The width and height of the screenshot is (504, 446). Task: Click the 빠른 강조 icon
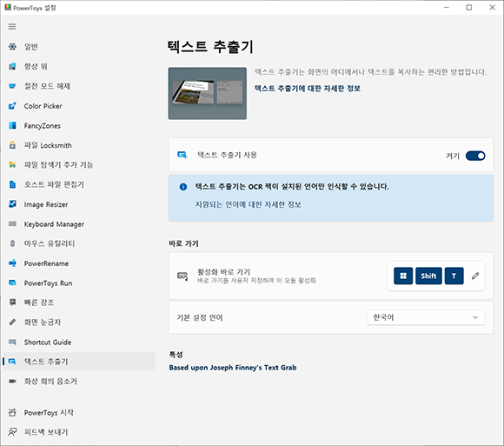[12, 303]
